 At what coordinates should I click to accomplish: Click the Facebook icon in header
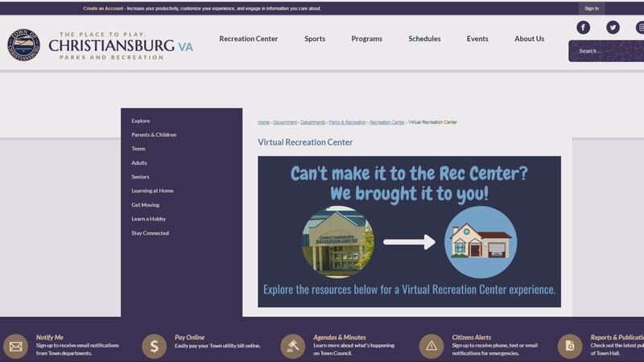click(x=583, y=27)
